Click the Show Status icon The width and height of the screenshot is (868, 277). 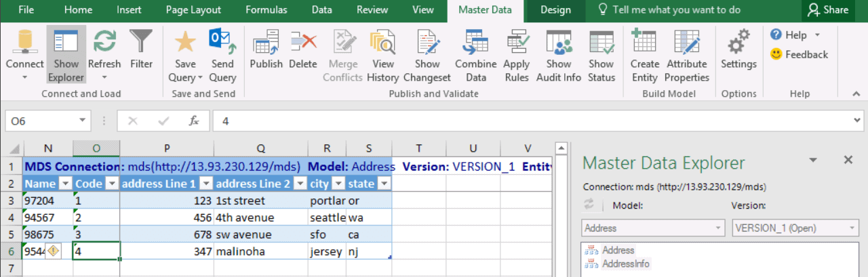[x=601, y=42]
